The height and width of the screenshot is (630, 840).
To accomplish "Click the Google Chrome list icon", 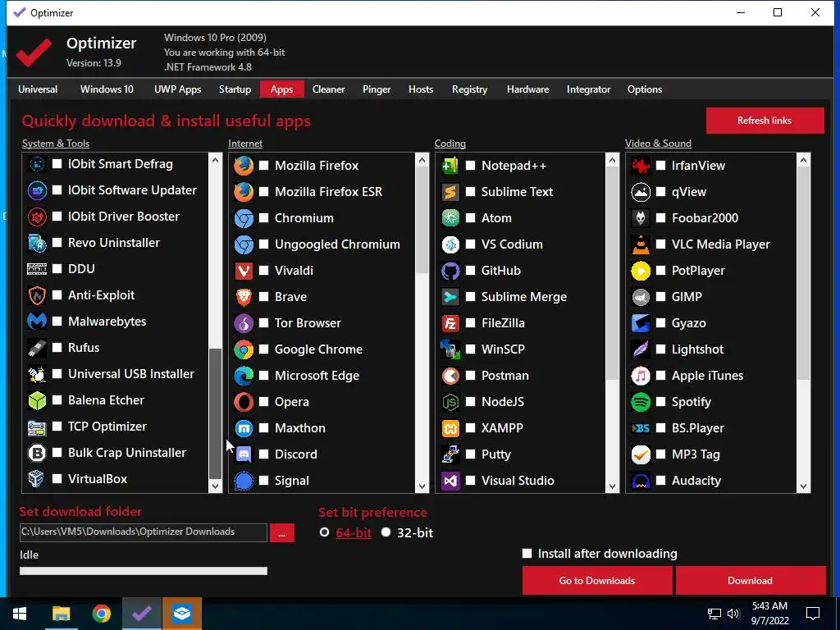I will pos(244,349).
